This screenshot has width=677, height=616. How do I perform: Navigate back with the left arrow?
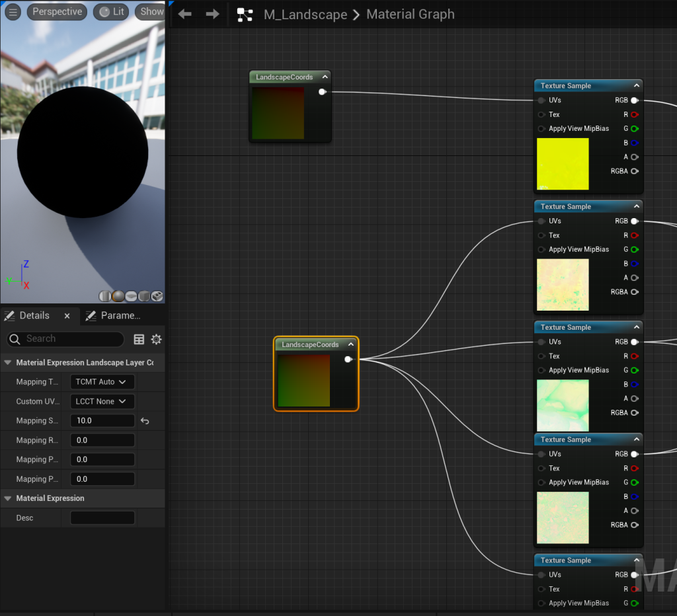pos(185,15)
